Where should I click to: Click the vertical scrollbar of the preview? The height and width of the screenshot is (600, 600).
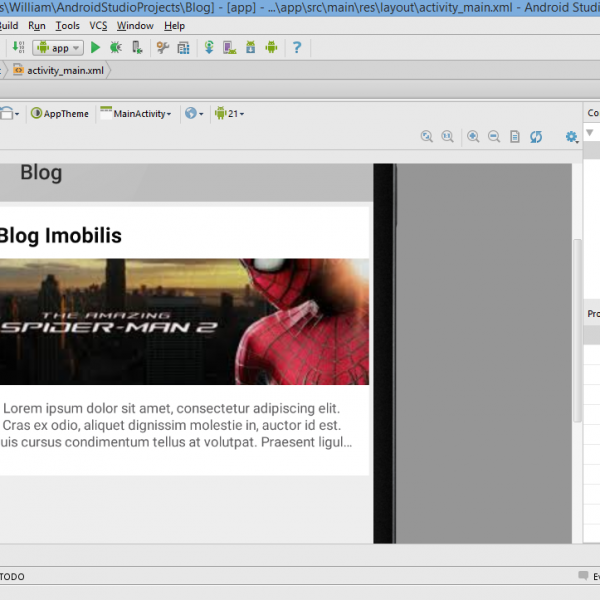577,331
